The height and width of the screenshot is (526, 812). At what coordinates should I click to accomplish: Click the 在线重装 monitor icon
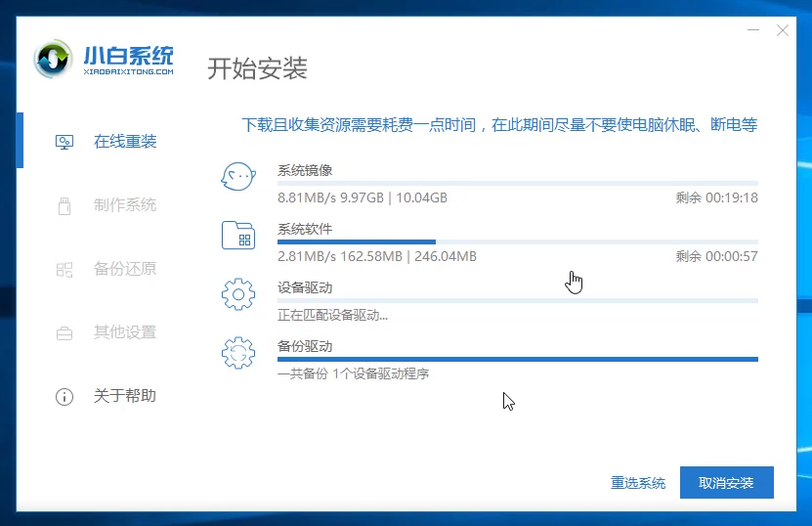(64, 142)
